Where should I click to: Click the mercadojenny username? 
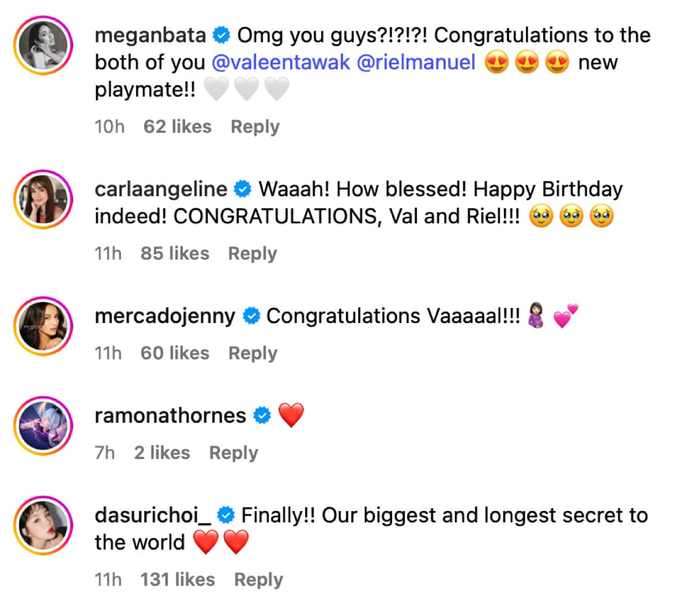165,316
